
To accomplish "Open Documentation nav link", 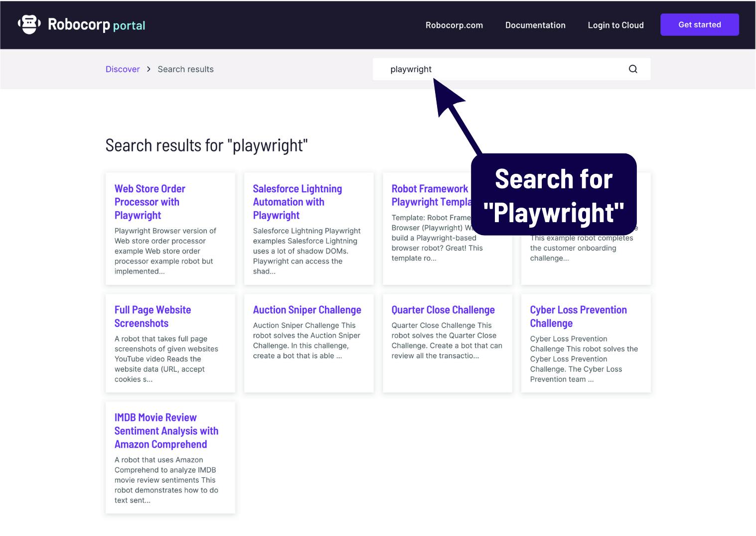I will click(535, 25).
